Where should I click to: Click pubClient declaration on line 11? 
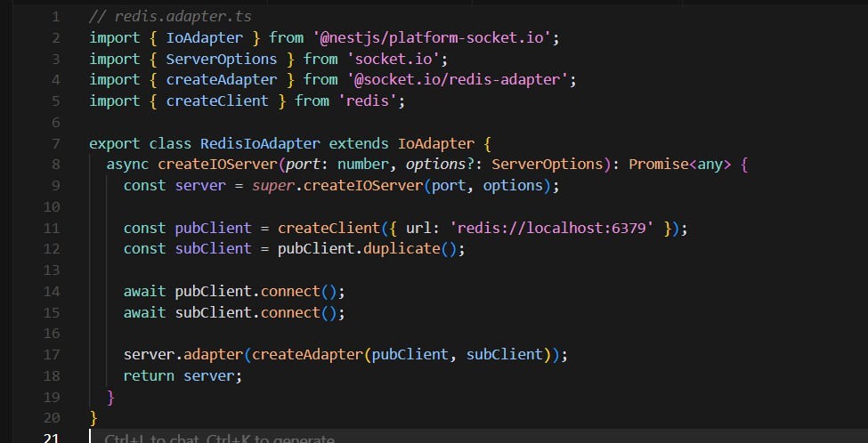point(213,229)
